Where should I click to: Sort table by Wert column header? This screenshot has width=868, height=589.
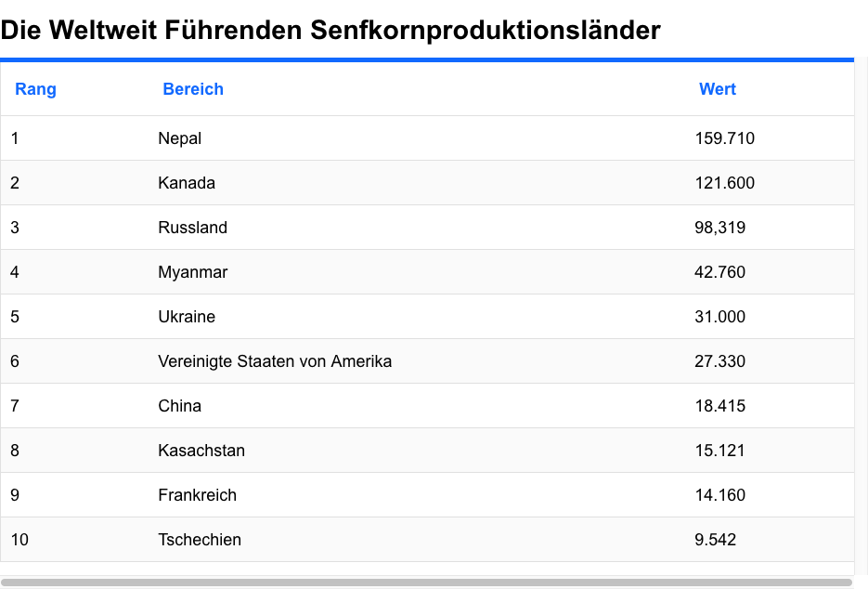[x=717, y=89]
